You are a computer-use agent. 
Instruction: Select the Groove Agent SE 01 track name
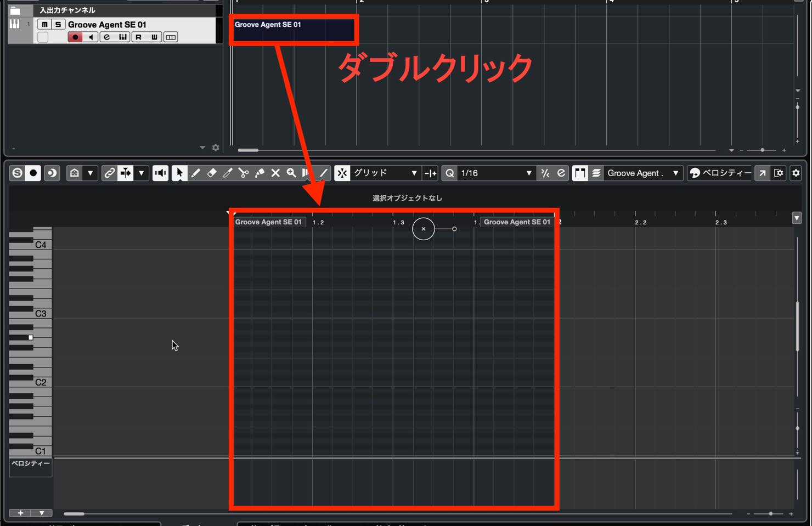107,24
